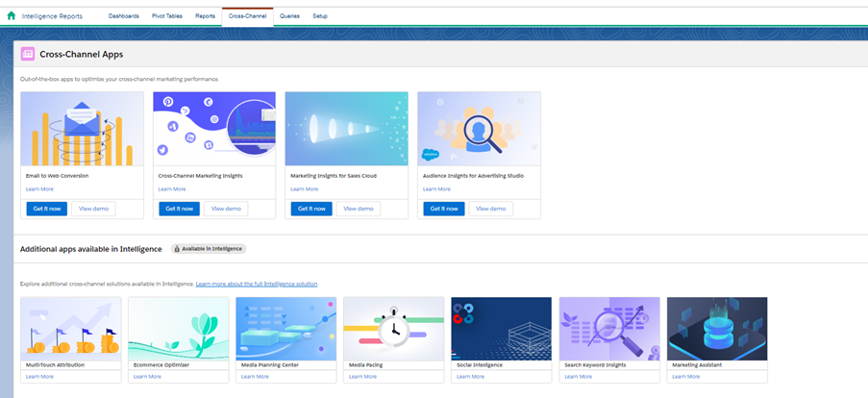Click the Marketing Assistant label

point(698,365)
